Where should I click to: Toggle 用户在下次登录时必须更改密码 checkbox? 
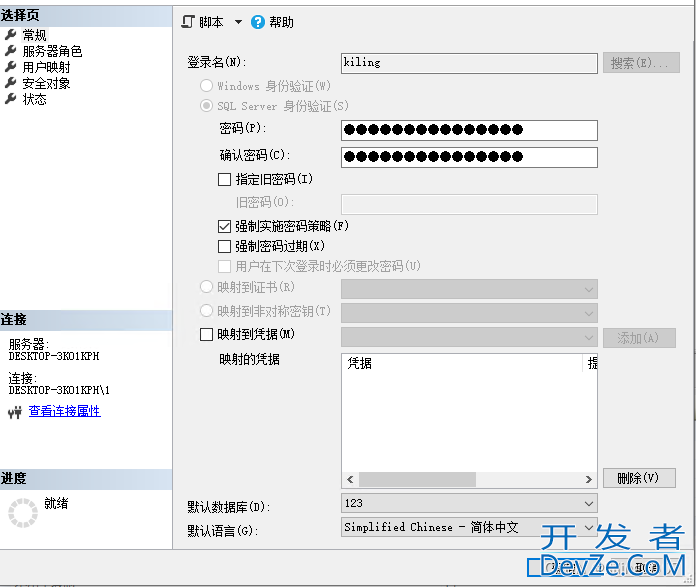click(x=225, y=266)
